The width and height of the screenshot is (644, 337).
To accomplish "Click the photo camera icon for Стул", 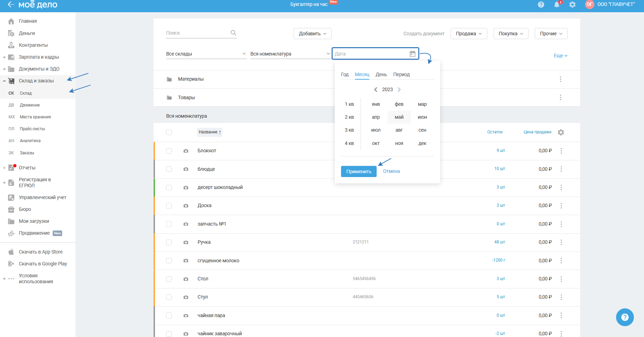I will coord(186,297).
